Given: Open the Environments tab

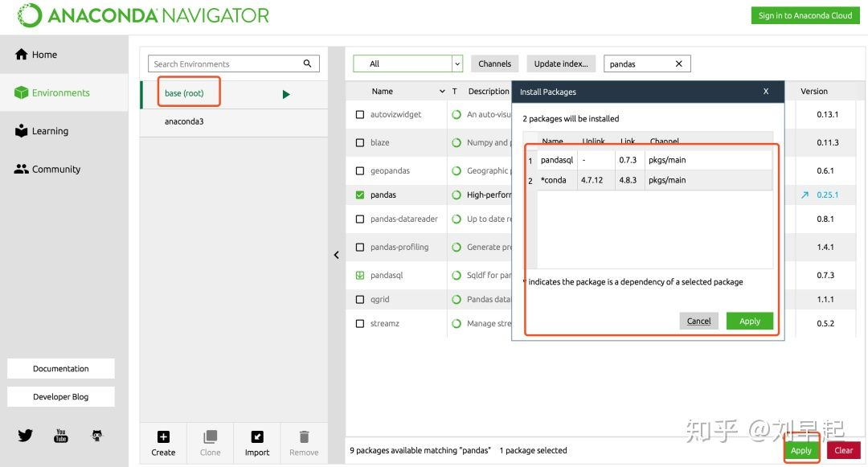Looking at the screenshot, I should (x=64, y=92).
